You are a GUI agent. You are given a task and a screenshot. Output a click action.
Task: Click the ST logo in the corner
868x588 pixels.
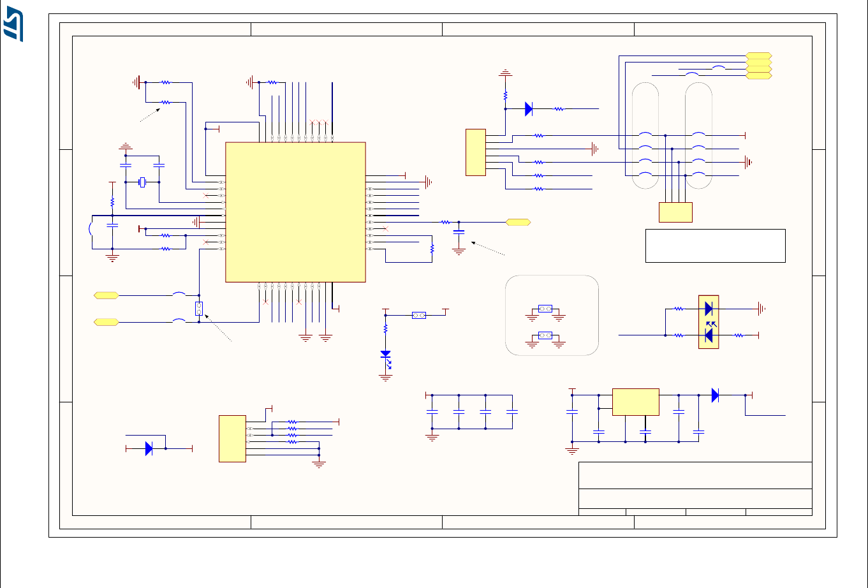tap(13, 25)
